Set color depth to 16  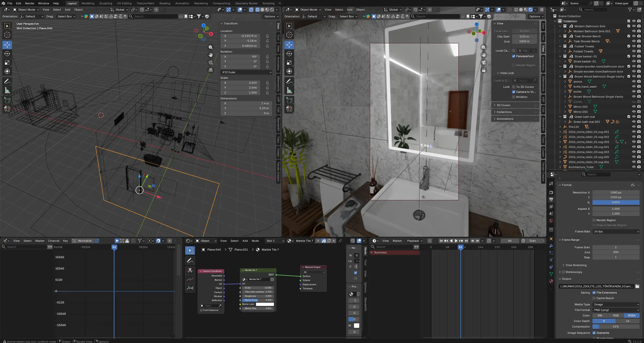pos(628,321)
